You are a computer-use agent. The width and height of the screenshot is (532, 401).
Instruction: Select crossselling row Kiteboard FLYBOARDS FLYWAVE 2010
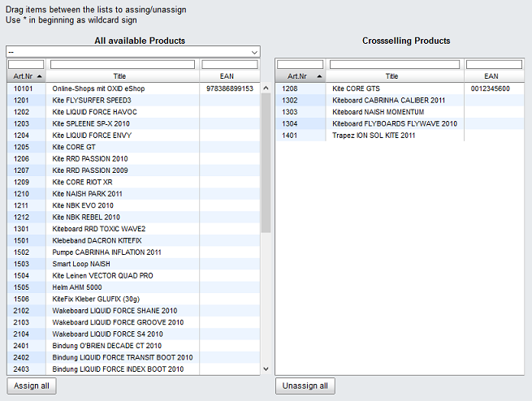pyautogui.click(x=400, y=123)
